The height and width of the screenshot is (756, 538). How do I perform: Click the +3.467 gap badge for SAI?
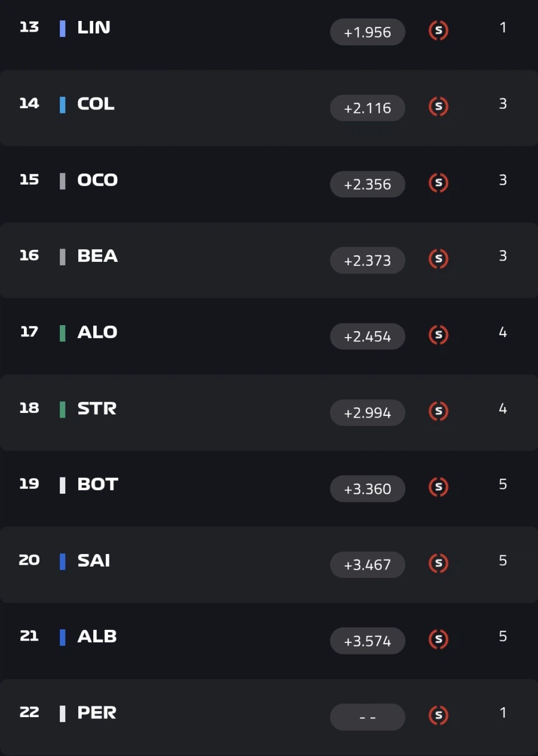click(368, 565)
